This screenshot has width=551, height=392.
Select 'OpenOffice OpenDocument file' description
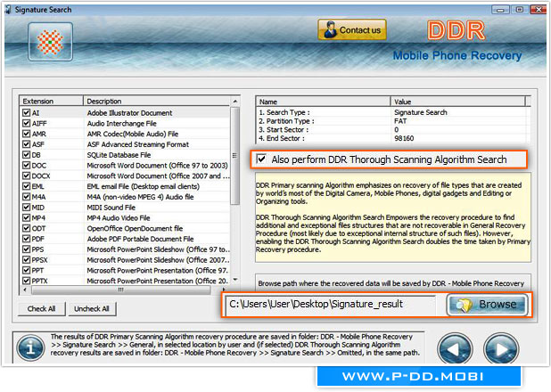(x=135, y=228)
